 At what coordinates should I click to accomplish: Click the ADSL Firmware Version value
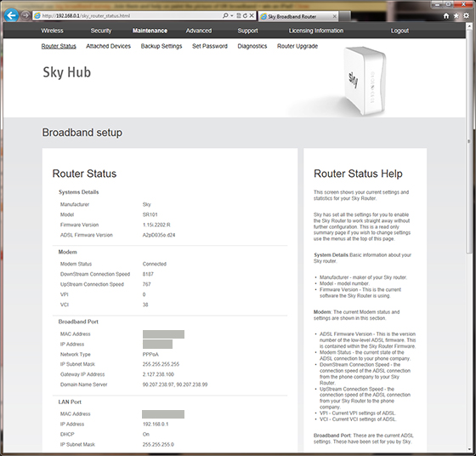coord(159,235)
